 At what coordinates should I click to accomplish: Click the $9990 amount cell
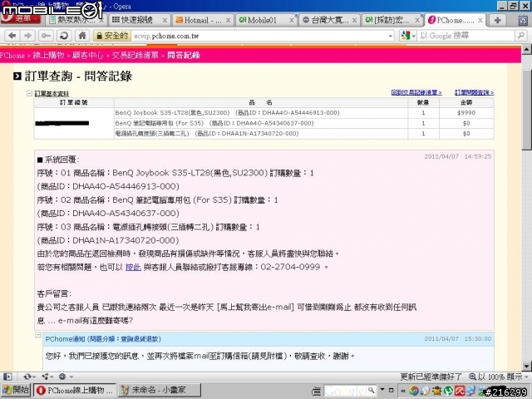[466, 113]
